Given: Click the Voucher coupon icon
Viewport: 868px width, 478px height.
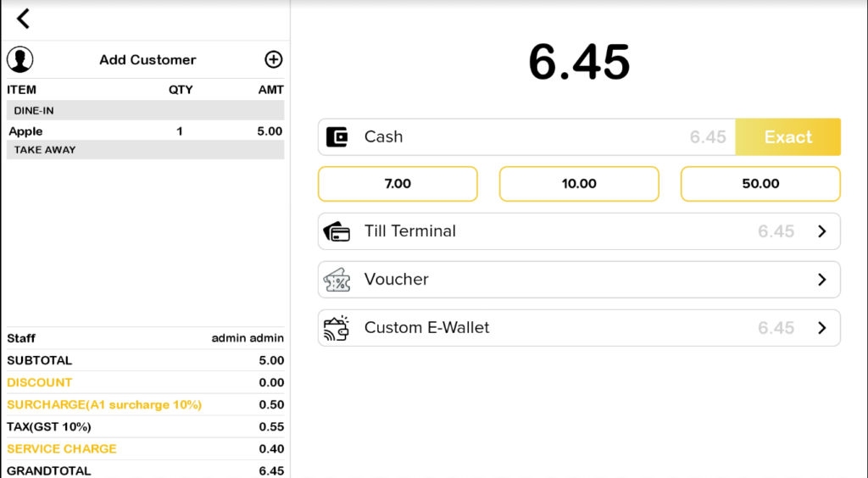Looking at the screenshot, I should coord(337,280).
